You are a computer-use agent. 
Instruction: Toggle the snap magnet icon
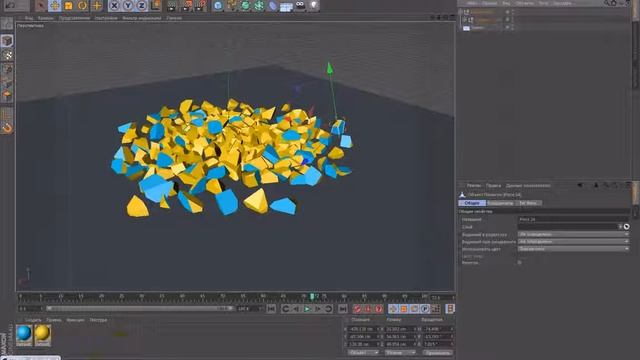7,128
